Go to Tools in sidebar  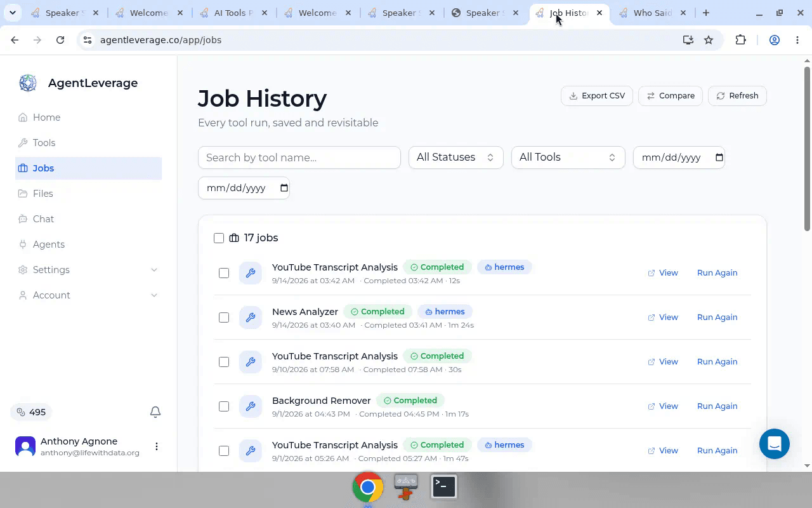pyautogui.click(x=89, y=143)
